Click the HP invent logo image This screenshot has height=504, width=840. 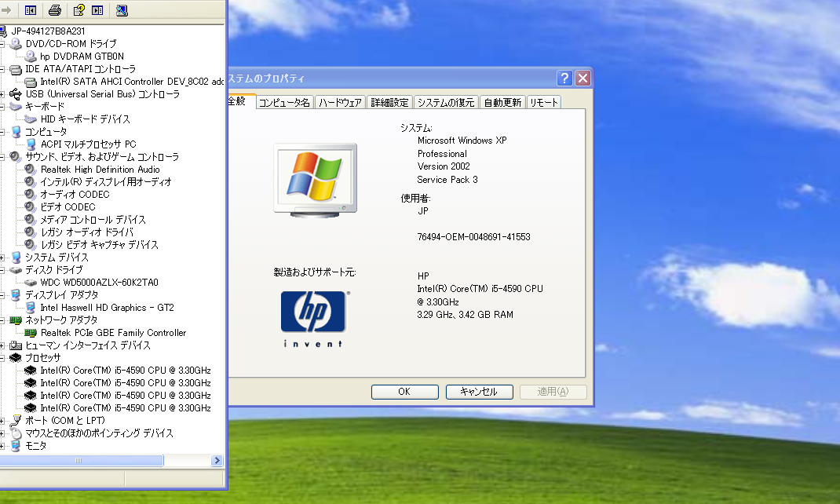coord(314,320)
